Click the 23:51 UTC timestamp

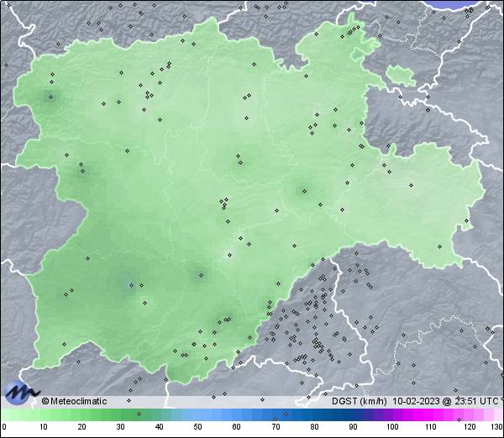[475, 401]
